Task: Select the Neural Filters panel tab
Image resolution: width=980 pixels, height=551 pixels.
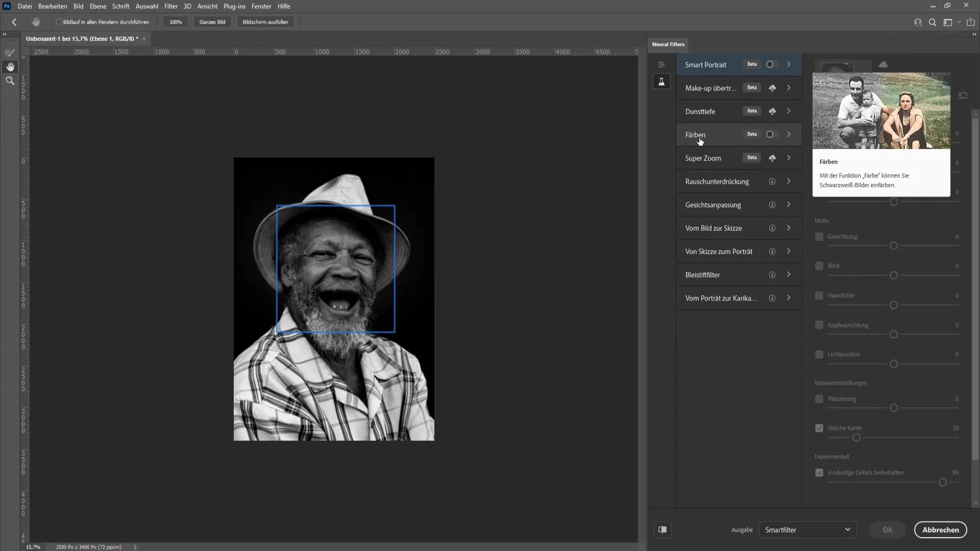Action: tap(668, 44)
